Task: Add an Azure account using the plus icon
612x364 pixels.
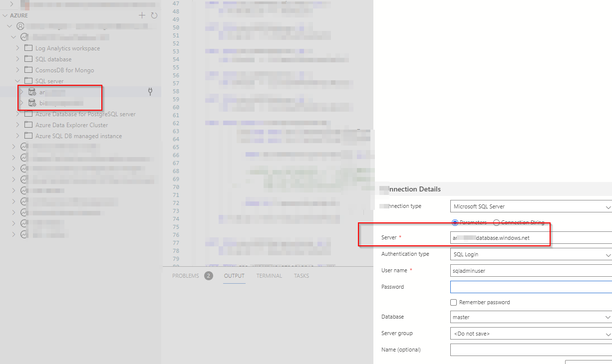Action: pos(141,15)
